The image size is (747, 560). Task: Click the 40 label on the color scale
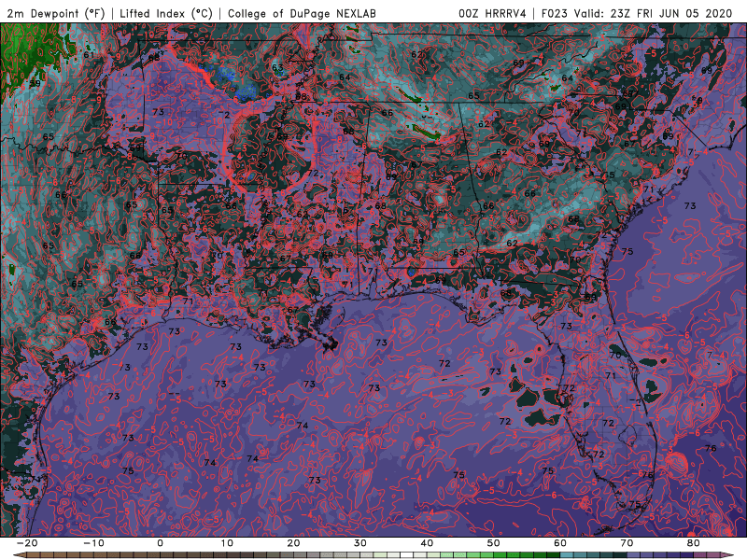[x=427, y=543]
